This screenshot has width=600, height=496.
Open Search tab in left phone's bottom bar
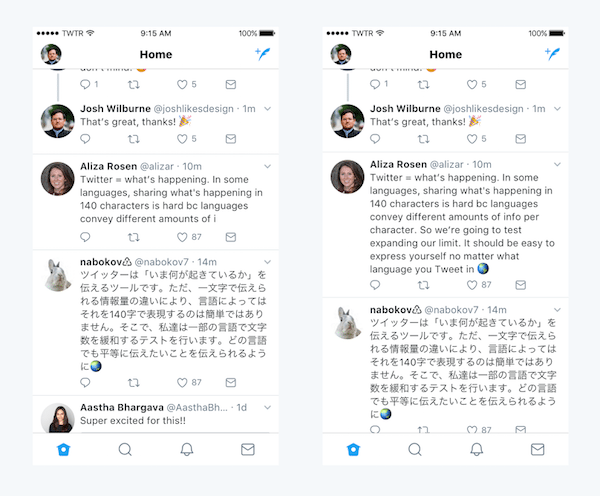pyautogui.click(x=125, y=449)
